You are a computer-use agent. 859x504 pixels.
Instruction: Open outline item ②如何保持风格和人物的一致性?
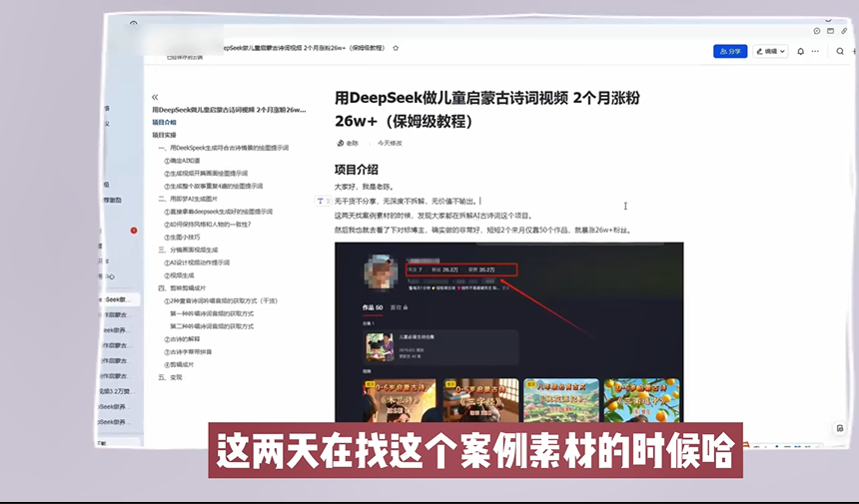tap(207, 225)
